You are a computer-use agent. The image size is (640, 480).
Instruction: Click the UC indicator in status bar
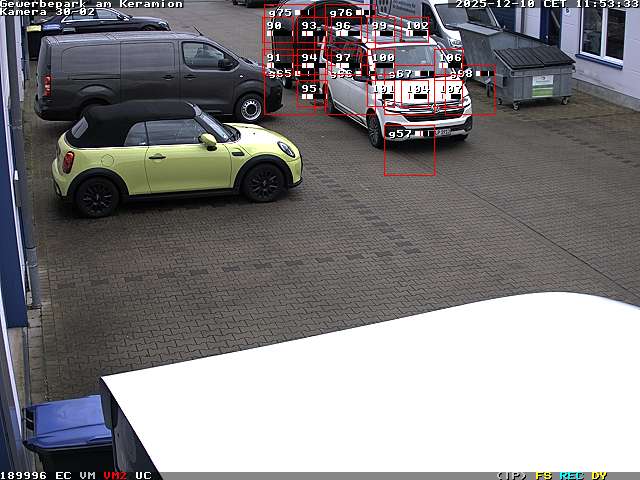(x=143, y=475)
